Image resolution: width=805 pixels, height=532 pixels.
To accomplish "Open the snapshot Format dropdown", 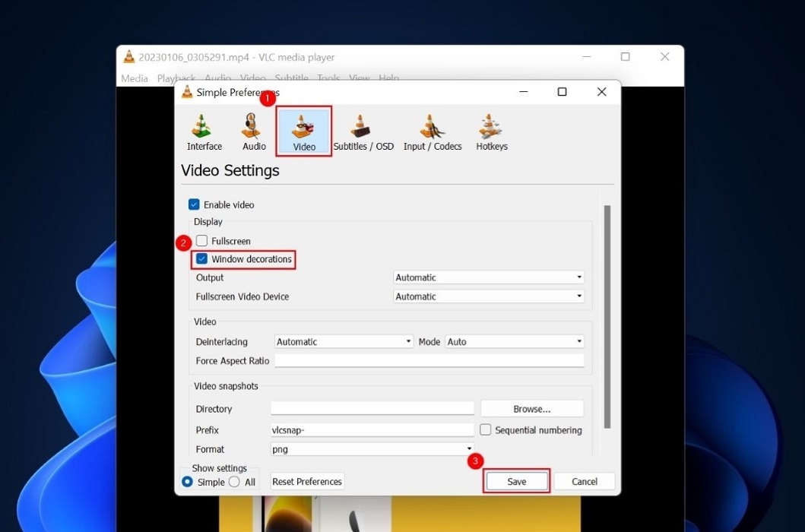I will (x=469, y=449).
